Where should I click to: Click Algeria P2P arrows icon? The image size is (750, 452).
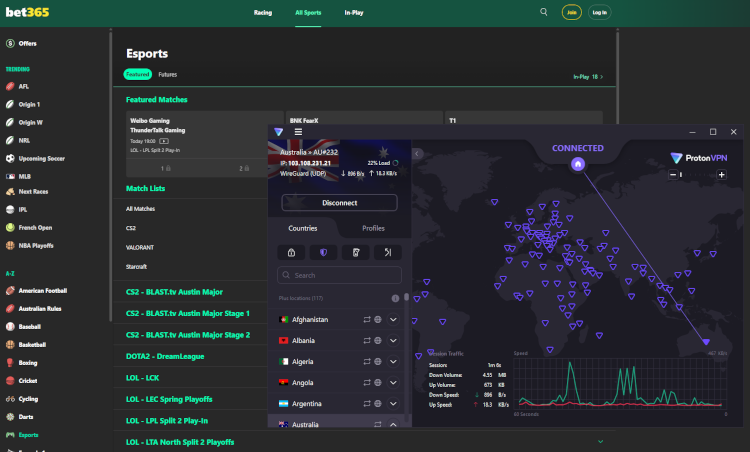(x=367, y=362)
